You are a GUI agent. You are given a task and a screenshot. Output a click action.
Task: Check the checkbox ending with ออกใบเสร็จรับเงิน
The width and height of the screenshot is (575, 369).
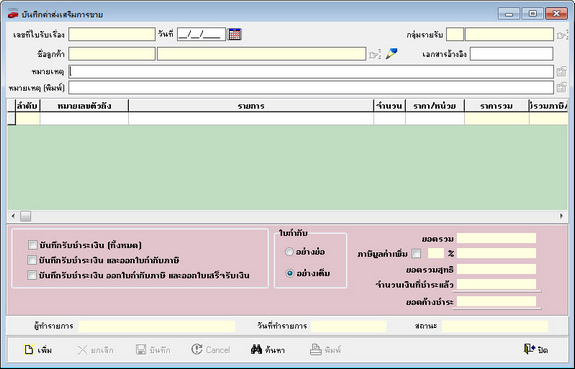[x=33, y=275]
